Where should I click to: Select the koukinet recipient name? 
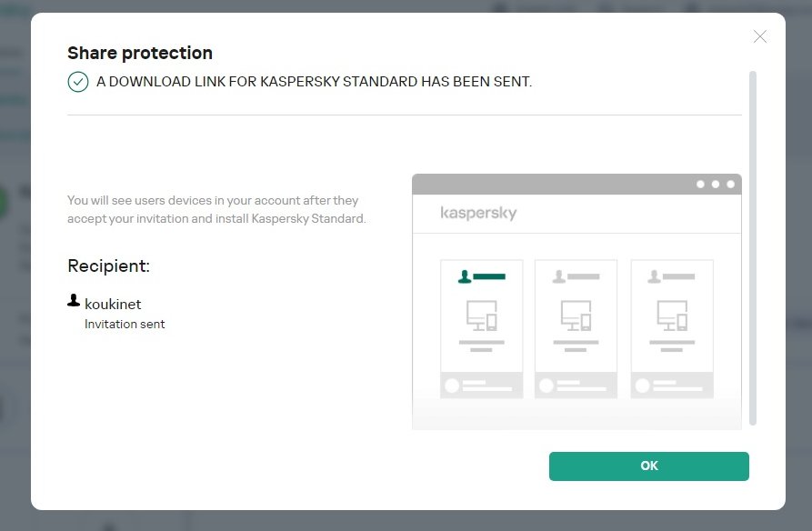click(113, 304)
